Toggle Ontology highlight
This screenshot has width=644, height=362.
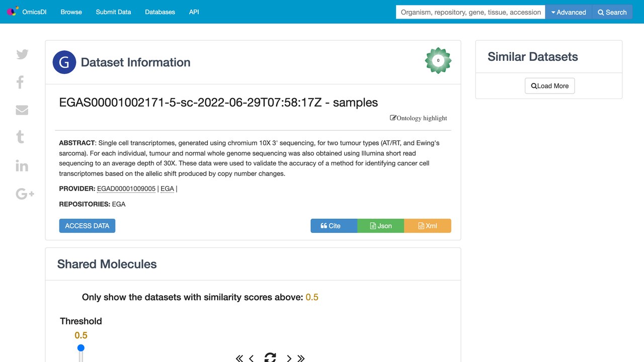(419, 118)
